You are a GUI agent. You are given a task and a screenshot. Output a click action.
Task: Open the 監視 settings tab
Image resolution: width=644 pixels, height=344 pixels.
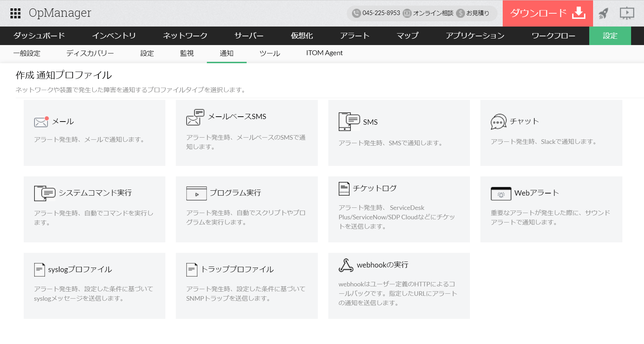pos(187,53)
